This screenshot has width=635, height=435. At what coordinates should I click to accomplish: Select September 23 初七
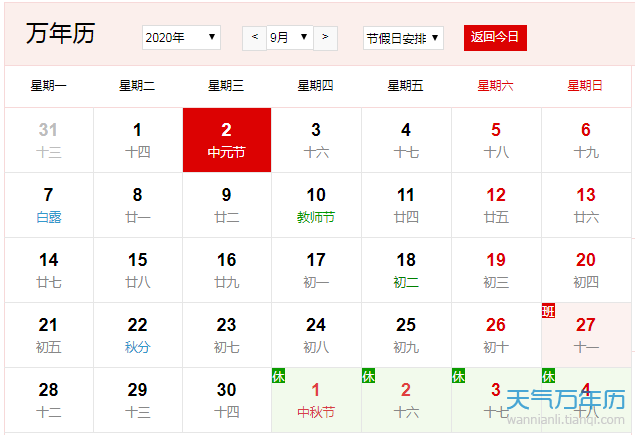point(227,335)
